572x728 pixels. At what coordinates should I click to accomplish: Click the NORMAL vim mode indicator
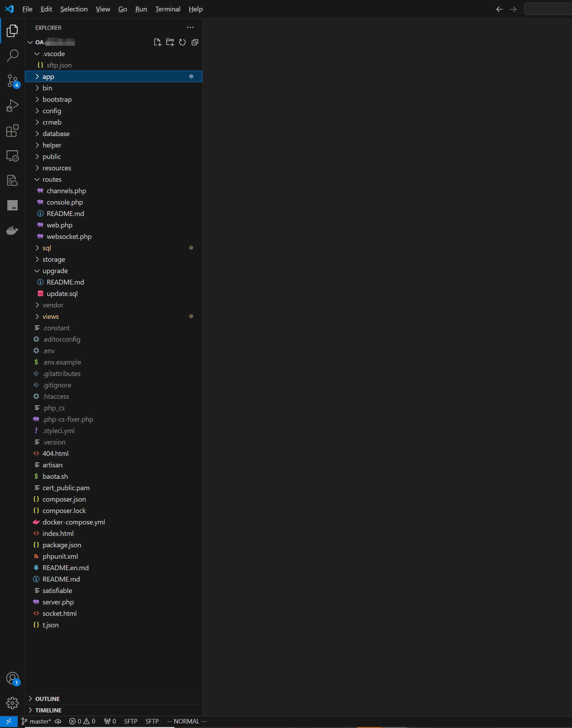[186, 721]
